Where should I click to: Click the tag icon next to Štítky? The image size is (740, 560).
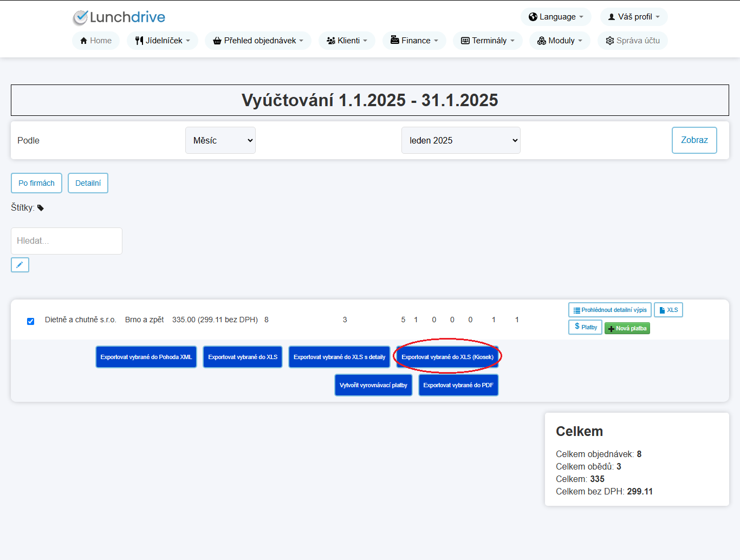[x=41, y=208]
